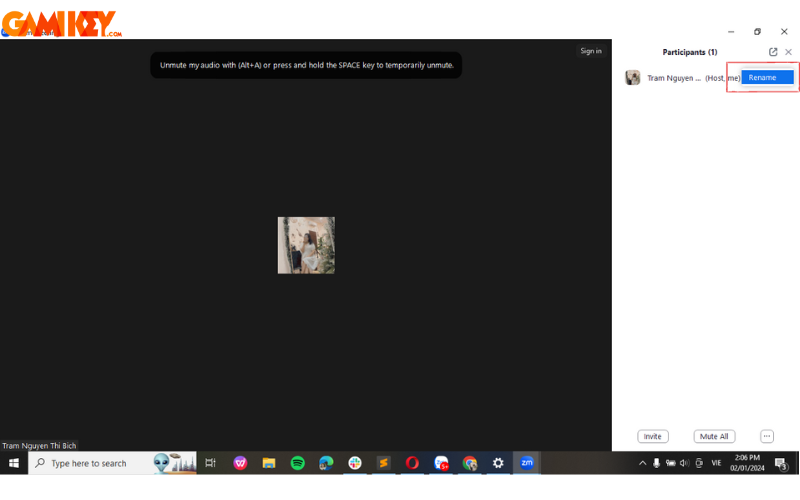
Task: Open the more options ellipsis menu
Action: pyautogui.click(x=767, y=437)
